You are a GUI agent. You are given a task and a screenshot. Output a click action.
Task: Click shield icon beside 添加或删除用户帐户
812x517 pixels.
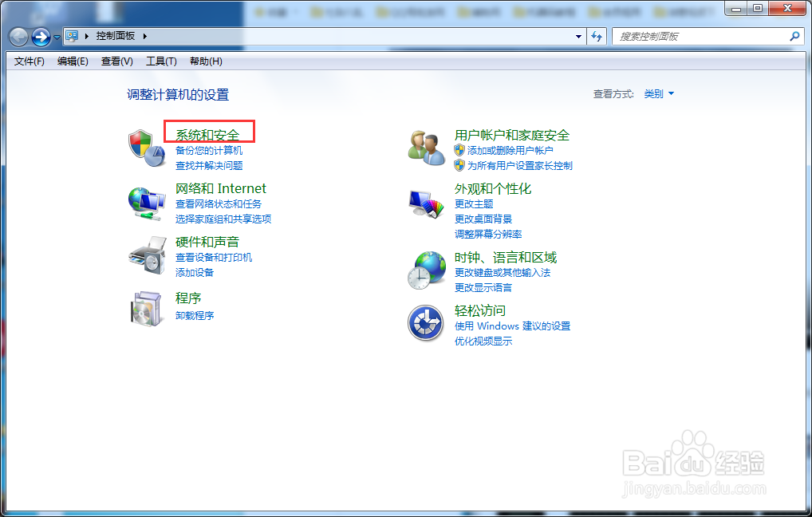[x=459, y=150]
